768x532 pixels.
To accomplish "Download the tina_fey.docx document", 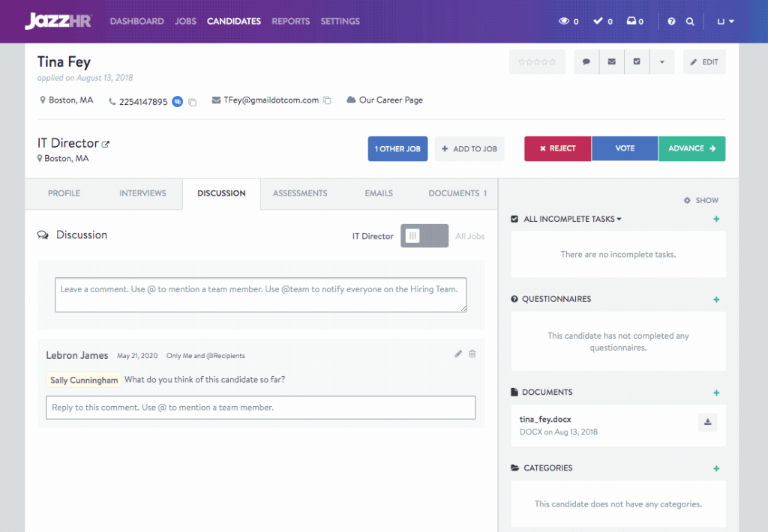I will point(707,423).
